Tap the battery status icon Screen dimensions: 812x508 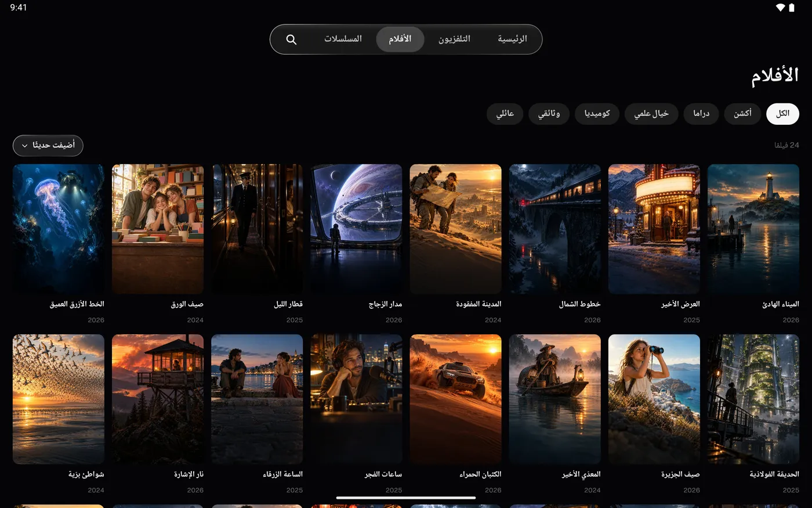tap(792, 8)
